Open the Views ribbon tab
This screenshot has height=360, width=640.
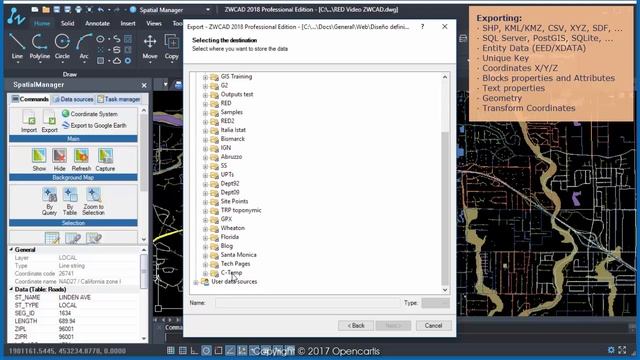point(154,23)
